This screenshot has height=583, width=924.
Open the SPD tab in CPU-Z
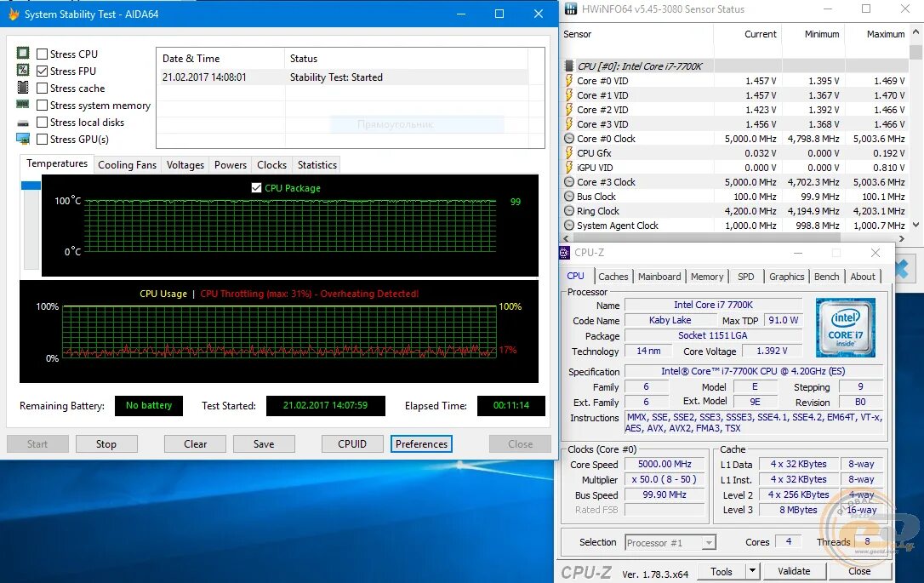(x=746, y=277)
